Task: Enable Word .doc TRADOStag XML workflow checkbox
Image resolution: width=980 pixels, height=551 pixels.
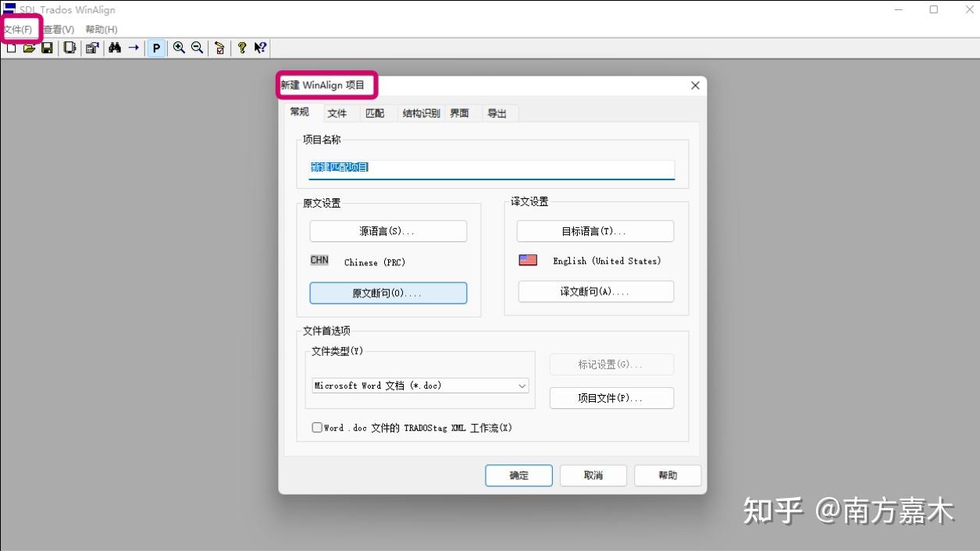Action: tap(317, 427)
